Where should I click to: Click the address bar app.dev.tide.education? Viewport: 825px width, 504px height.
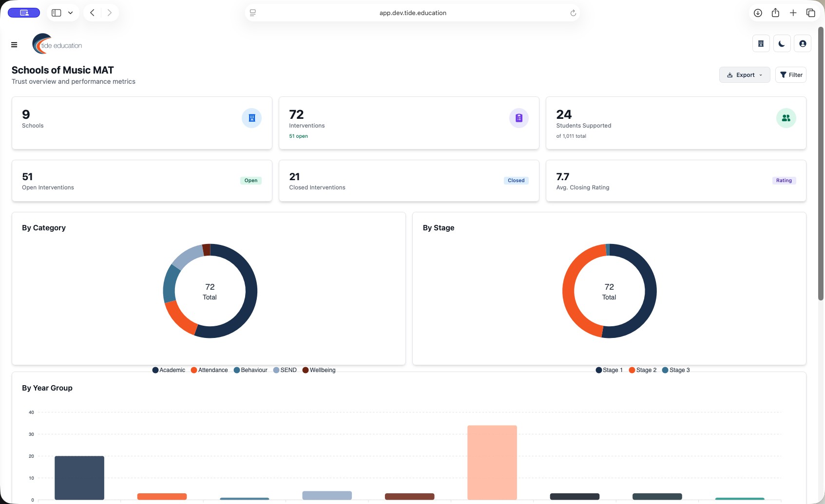pyautogui.click(x=413, y=13)
